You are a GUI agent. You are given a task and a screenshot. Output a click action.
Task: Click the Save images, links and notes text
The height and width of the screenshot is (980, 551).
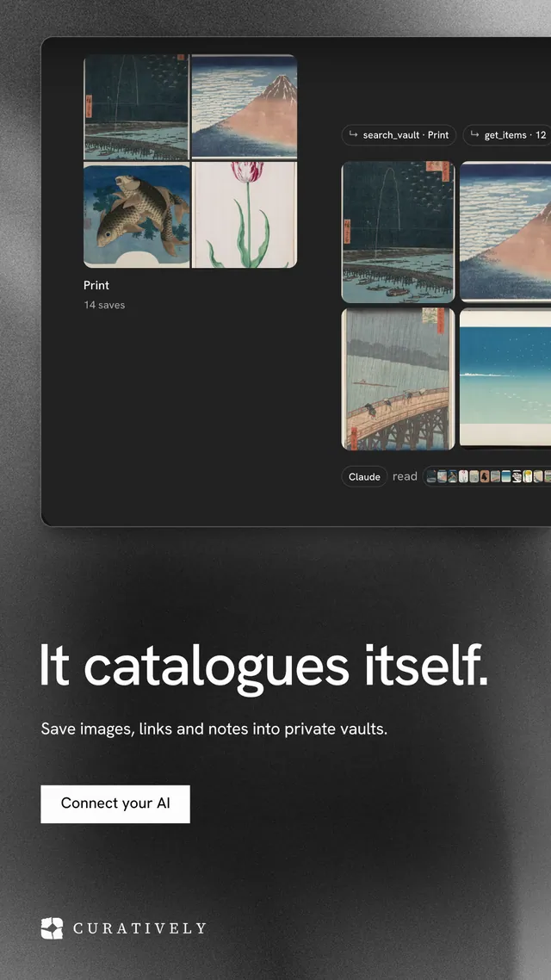tap(214, 729)
